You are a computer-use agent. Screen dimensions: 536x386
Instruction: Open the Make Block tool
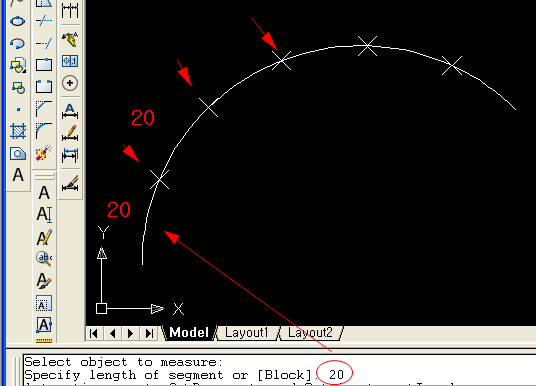17,87
